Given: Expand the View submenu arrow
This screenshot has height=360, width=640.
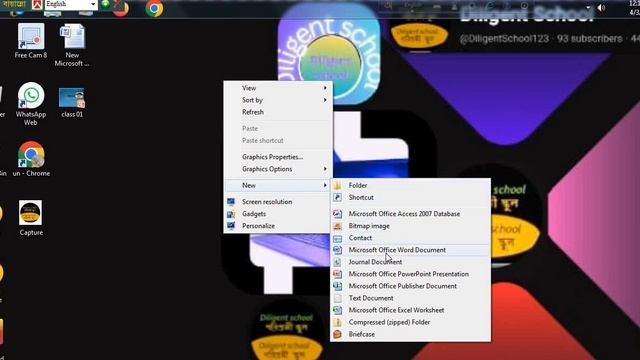Looking at the screenshot, I should [325, 88].
